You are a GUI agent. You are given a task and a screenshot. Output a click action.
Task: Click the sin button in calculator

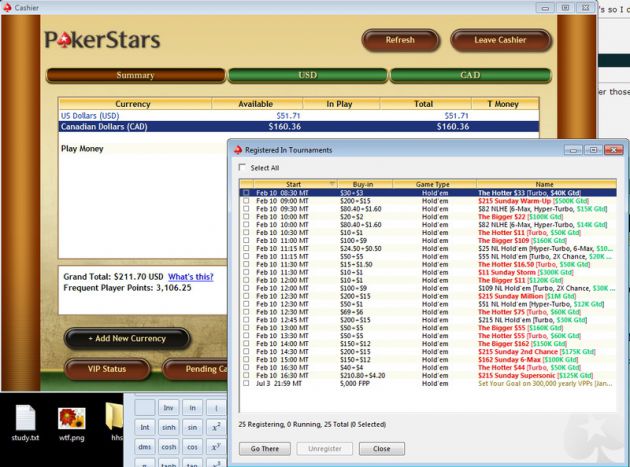pos(192,427)
